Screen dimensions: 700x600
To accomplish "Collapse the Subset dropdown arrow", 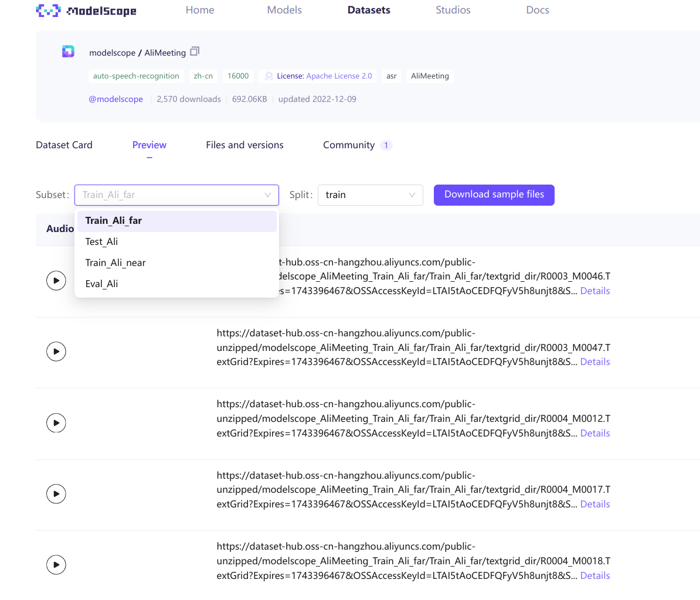I will coord(268,195).
